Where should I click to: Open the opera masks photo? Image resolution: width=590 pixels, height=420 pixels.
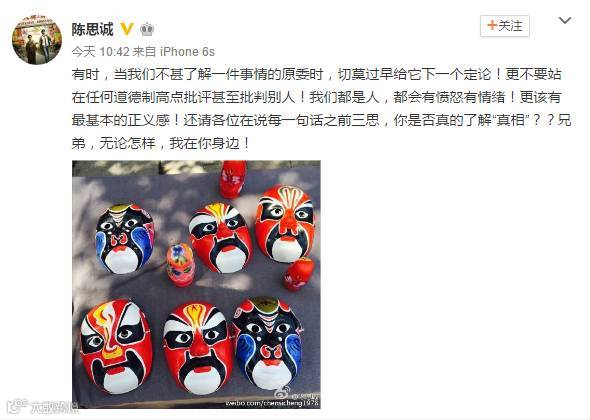pos(196,285)
